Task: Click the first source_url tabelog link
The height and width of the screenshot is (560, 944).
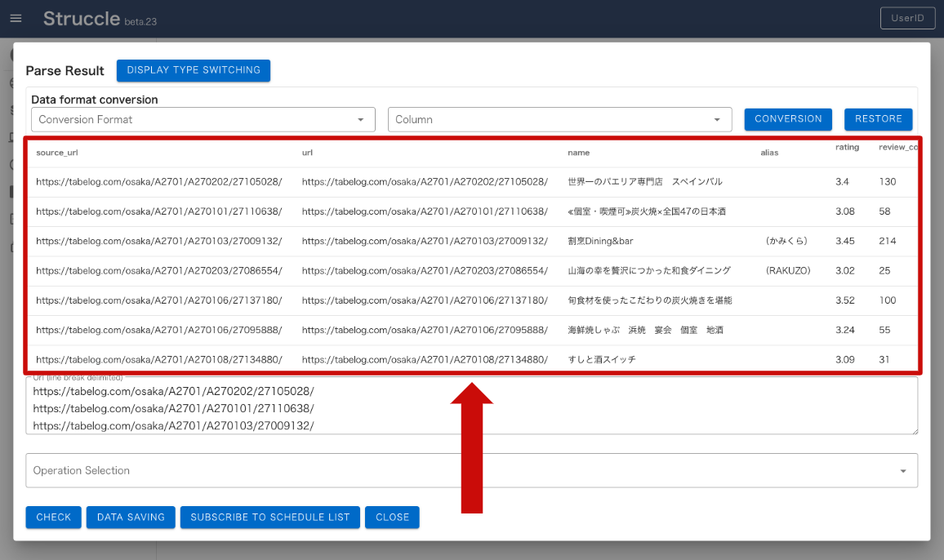Action: (157, 181)
